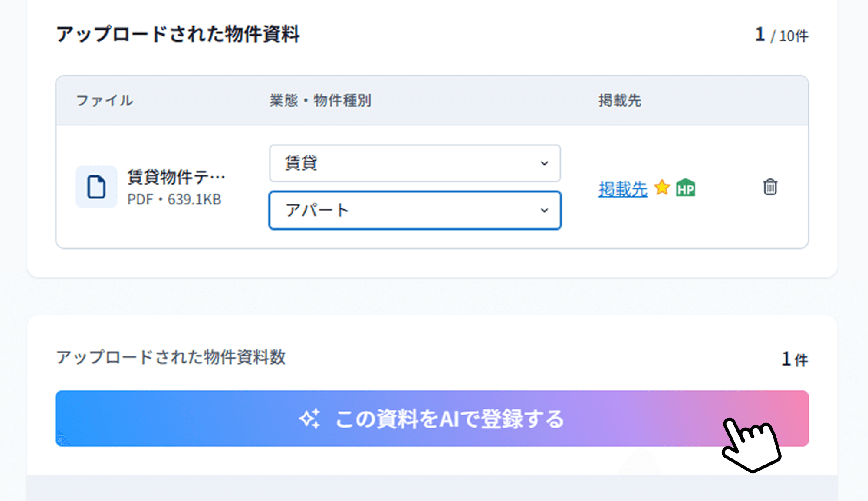Screen dimensions: 868x501
Task: Click the 業態・物件種別 column header
Action: pyautogui.click(x=320, y=101)
